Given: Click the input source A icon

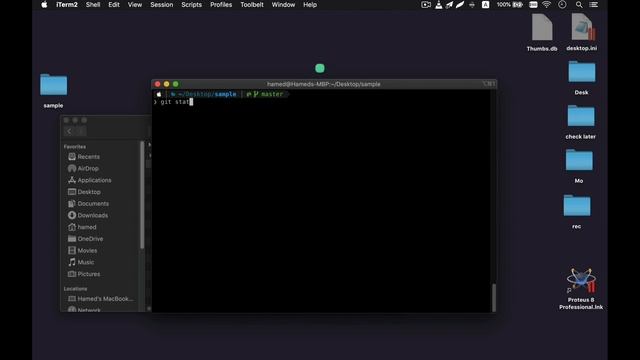Looking at the screenshot, I should click(485, 5).
